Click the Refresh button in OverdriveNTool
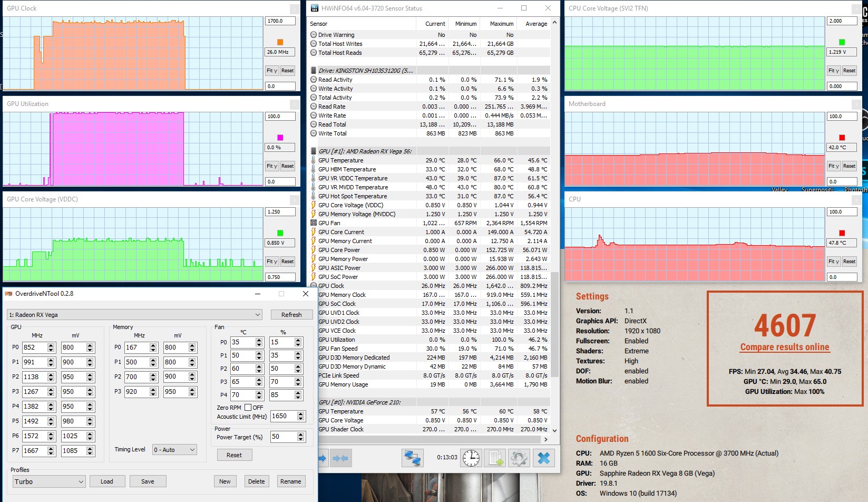The image size is (868, 502). (291, 315)
